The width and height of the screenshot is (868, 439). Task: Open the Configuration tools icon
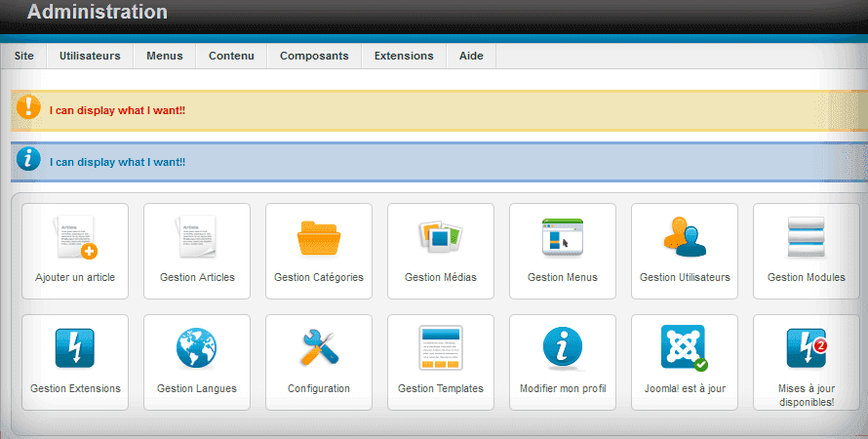pyautogui.click(x=319, y=348)
